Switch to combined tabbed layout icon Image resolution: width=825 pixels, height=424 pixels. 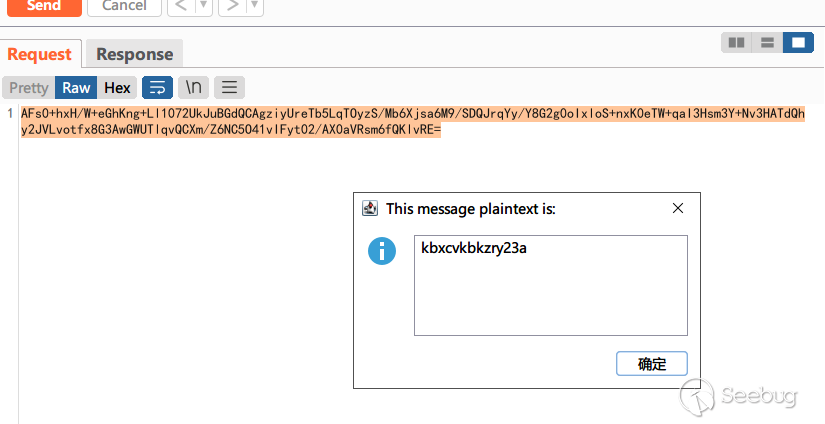798,43
